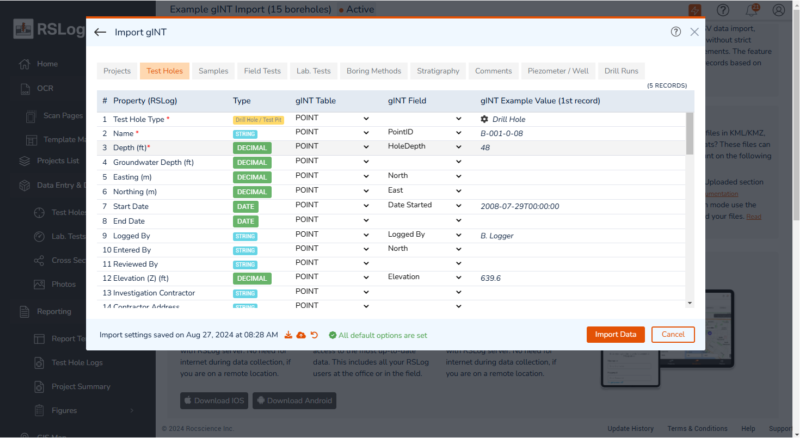Click the reset settings undo icon

pos(314,335)
